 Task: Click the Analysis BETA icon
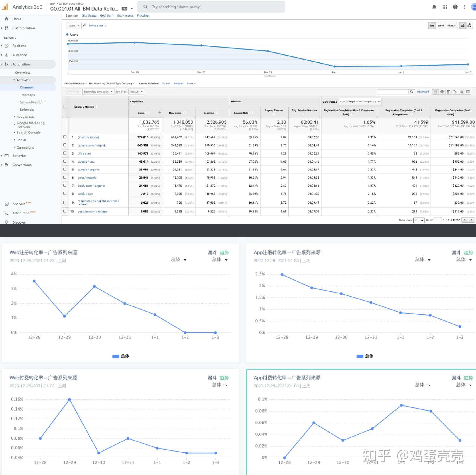[x=6, y=204]
